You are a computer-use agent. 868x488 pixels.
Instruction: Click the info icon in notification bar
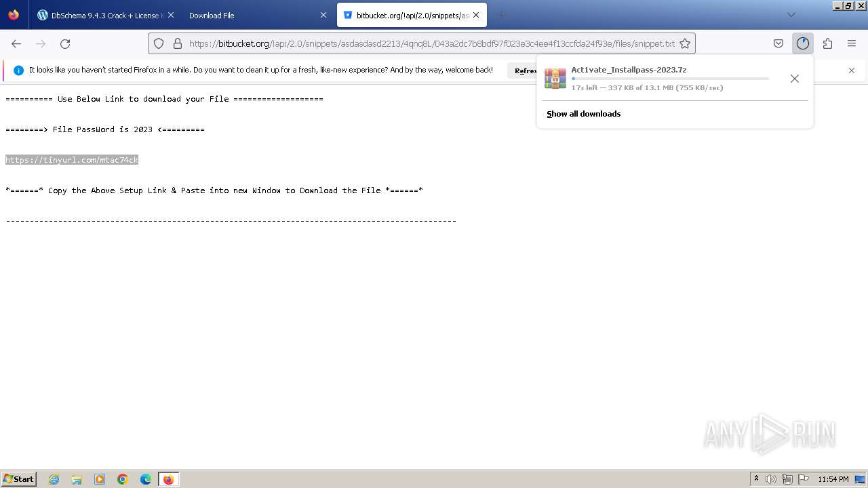18,70
